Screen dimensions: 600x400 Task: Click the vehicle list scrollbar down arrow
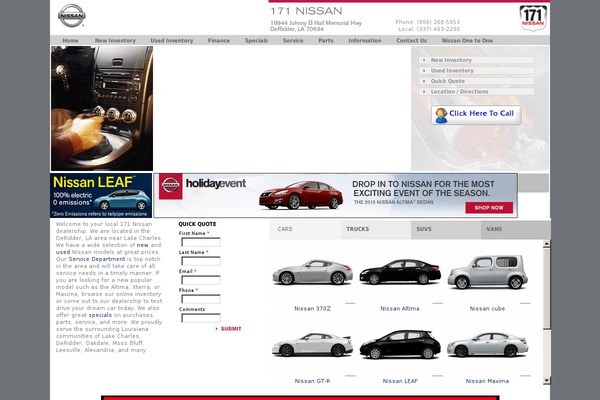pos(546,380)
